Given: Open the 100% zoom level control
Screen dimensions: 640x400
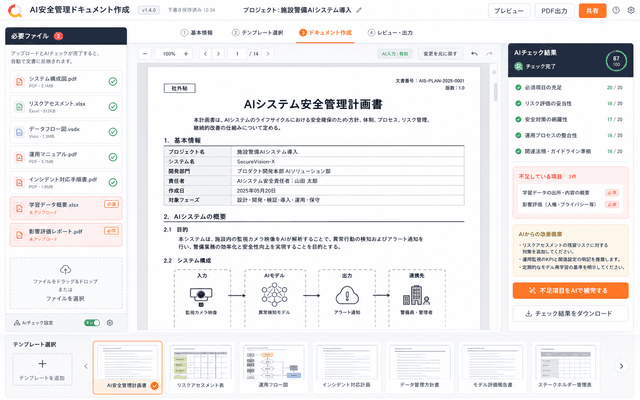Looking at the screenshot, I should tap(169, 53).
